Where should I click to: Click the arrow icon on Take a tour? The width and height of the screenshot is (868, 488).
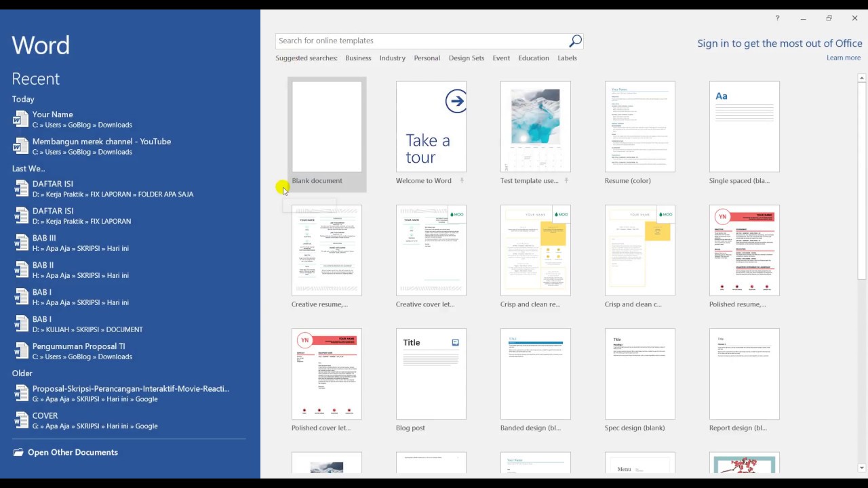[456, 102]
